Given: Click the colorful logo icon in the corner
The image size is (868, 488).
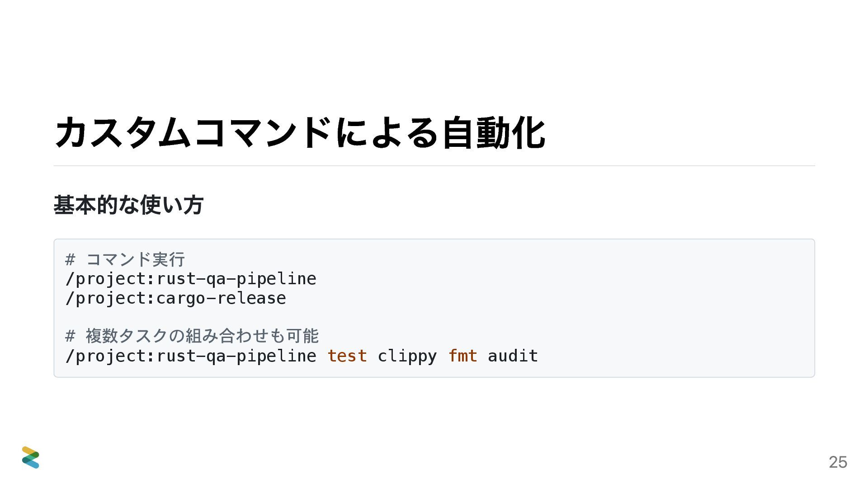Looking at the screenshot, I should (30, 457).
